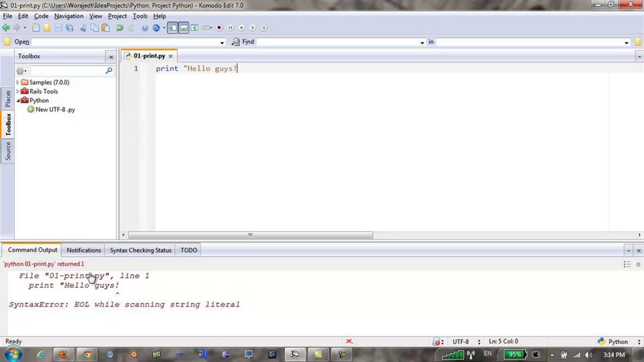Toggle the left pane visibility

[172, 28]
